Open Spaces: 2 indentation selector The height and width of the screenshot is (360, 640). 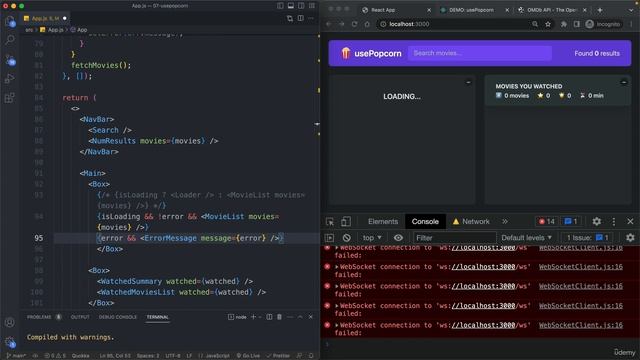point(148,356)
